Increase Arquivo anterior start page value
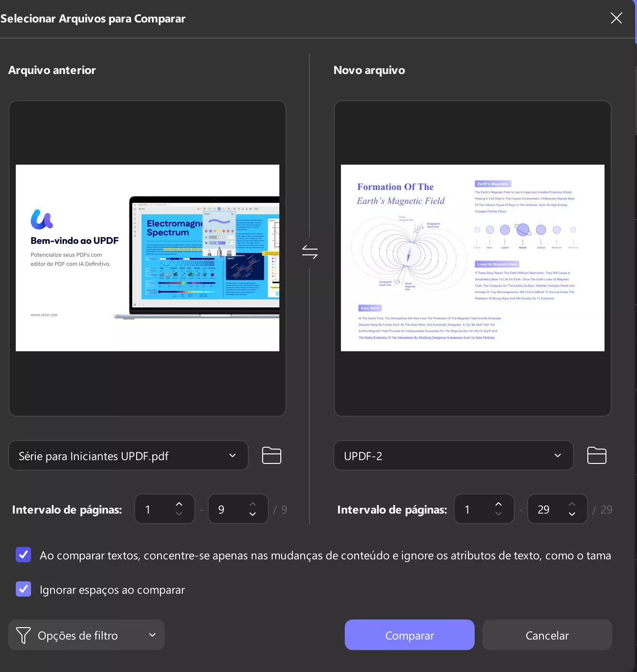Screen dimensions: 637x672 (179, 504)
